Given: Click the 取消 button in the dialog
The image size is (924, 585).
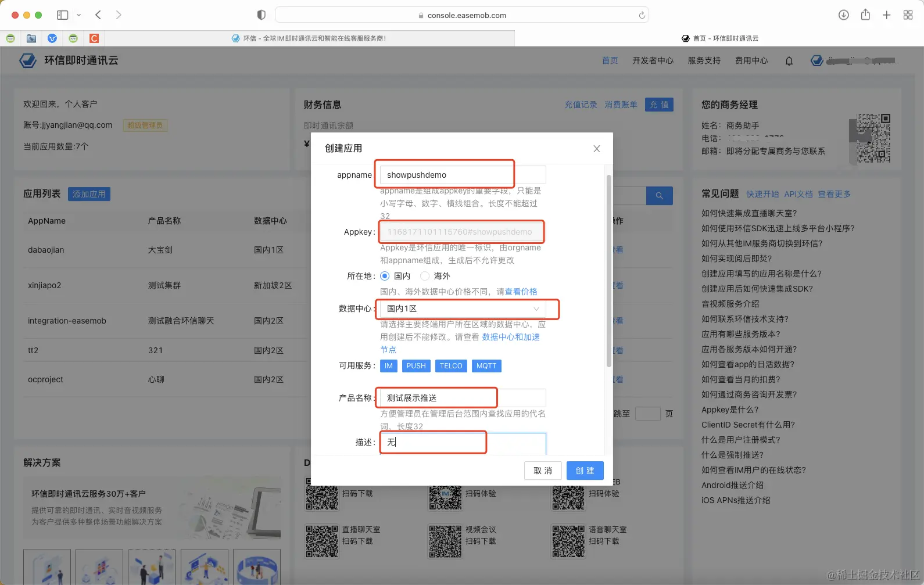Looking at the screenshot, I should (x=543, y=471).
